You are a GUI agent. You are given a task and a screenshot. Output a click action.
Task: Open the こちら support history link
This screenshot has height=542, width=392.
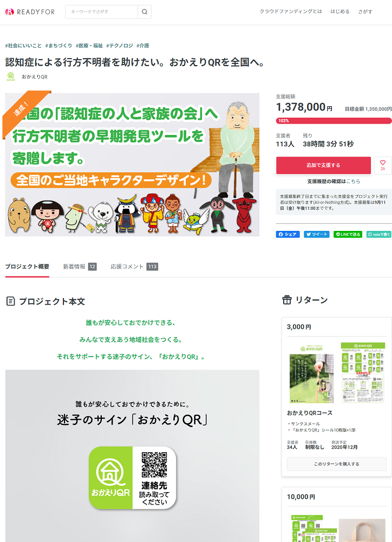click(353, 181)
